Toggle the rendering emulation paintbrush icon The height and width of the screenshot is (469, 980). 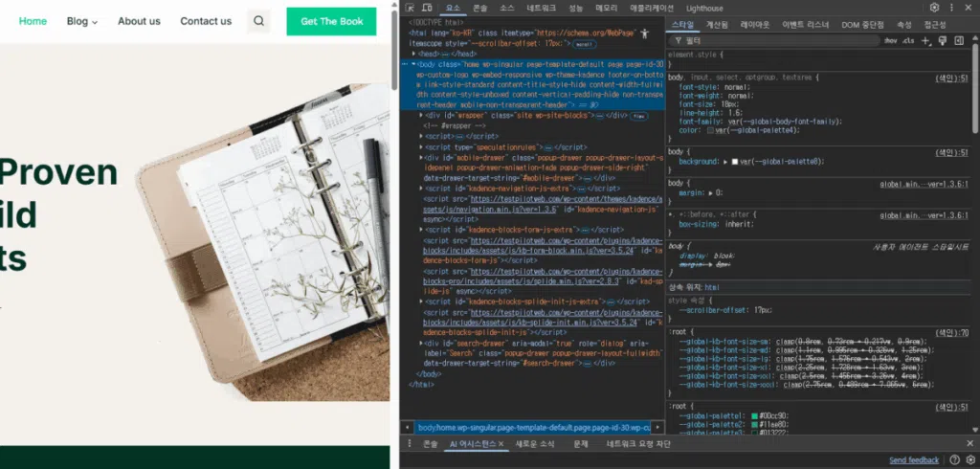click(943, 41)
